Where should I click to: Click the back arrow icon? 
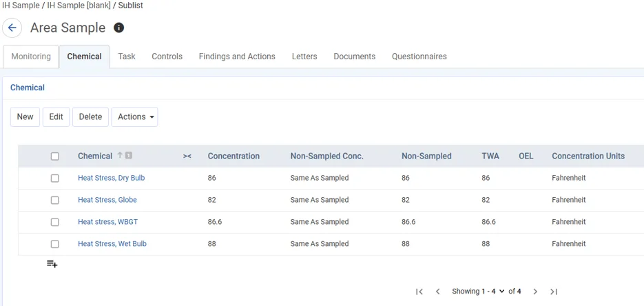[12, 28]
